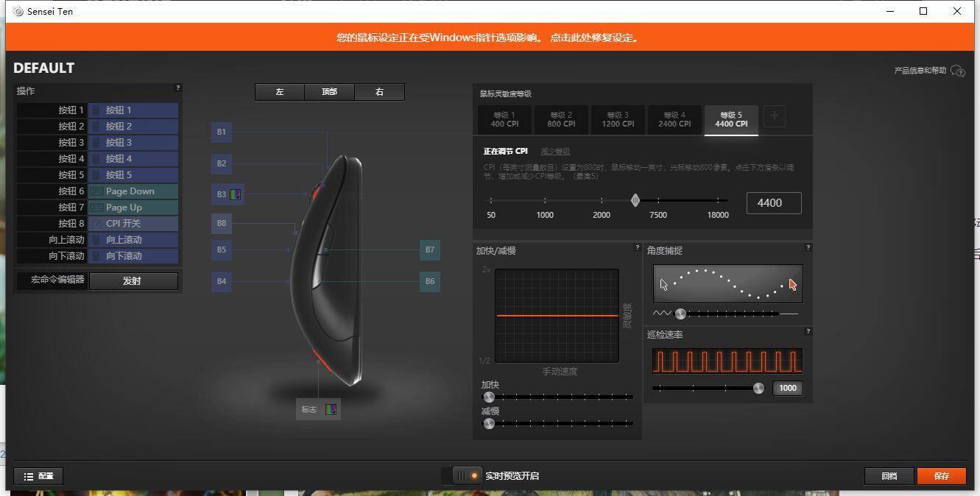Click the orange Windows pointer warning banner

(490, 37)
